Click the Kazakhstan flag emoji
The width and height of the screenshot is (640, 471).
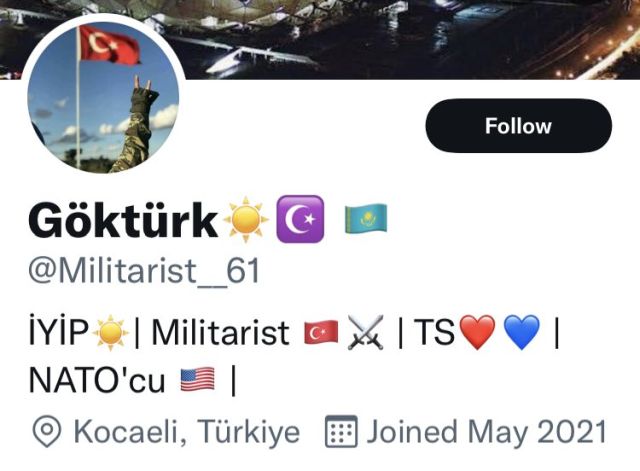tap(366, 219)
